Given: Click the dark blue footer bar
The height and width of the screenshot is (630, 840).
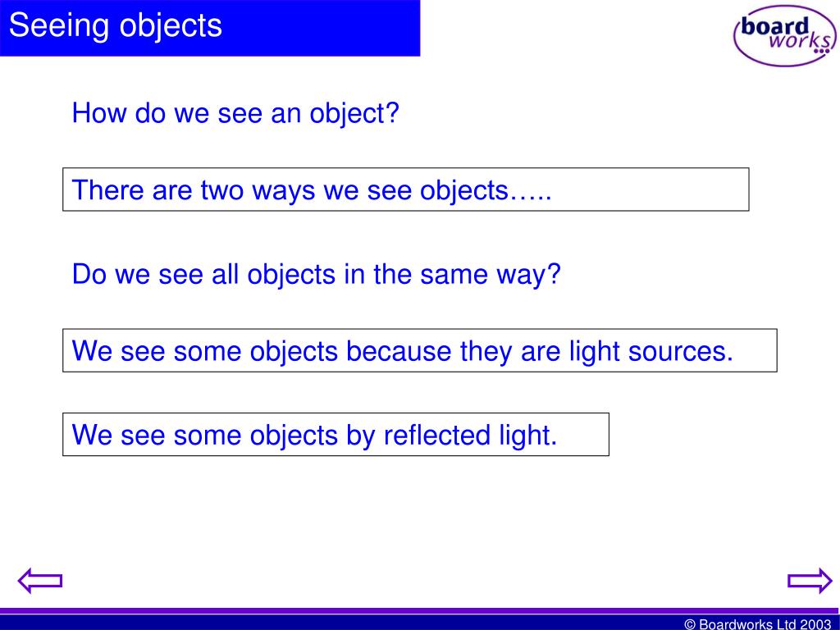Looking at the screenshot, I should 420,623.
